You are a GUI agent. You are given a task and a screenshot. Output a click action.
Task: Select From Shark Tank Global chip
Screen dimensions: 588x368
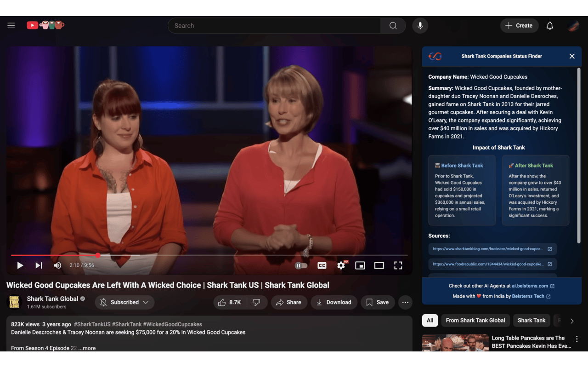[475, 321]
